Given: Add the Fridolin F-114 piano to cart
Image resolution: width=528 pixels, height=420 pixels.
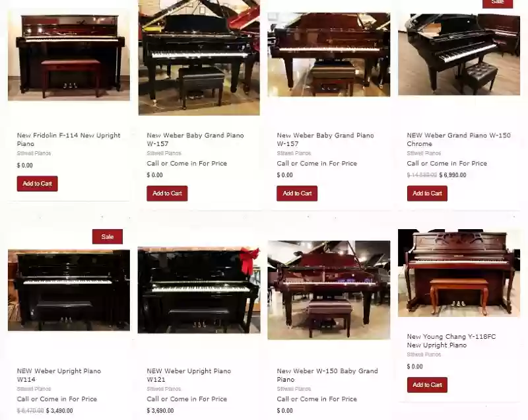Looking at the screenshot, I should 38,184.
